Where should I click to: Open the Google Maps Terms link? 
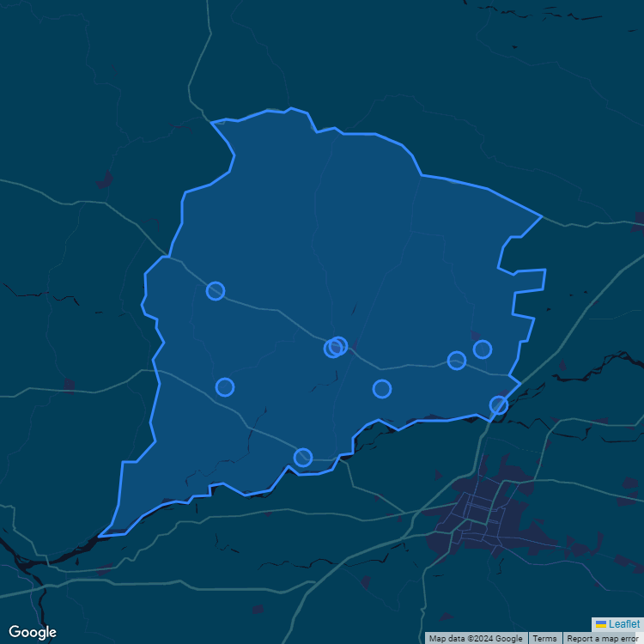(544, 639)
